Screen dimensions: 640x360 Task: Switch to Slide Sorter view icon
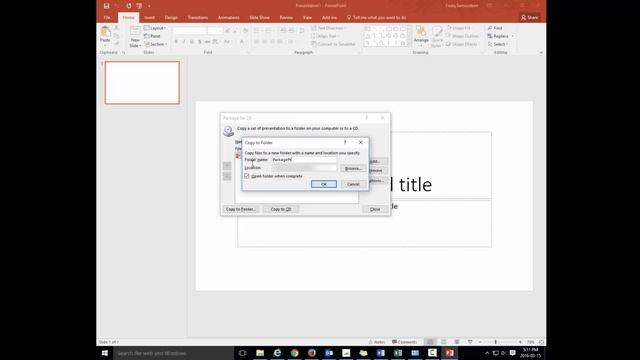[444, 342]
